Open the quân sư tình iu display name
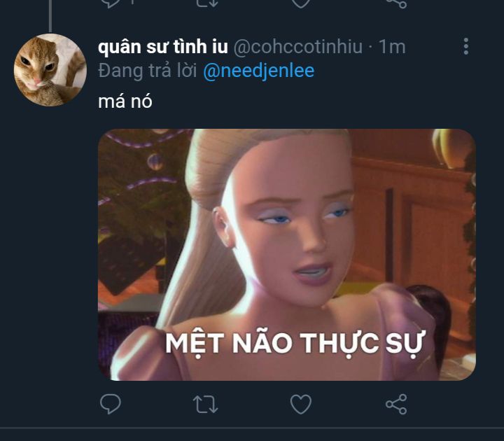The width and height of the screenshot is (504, 441). pos(163,47)
